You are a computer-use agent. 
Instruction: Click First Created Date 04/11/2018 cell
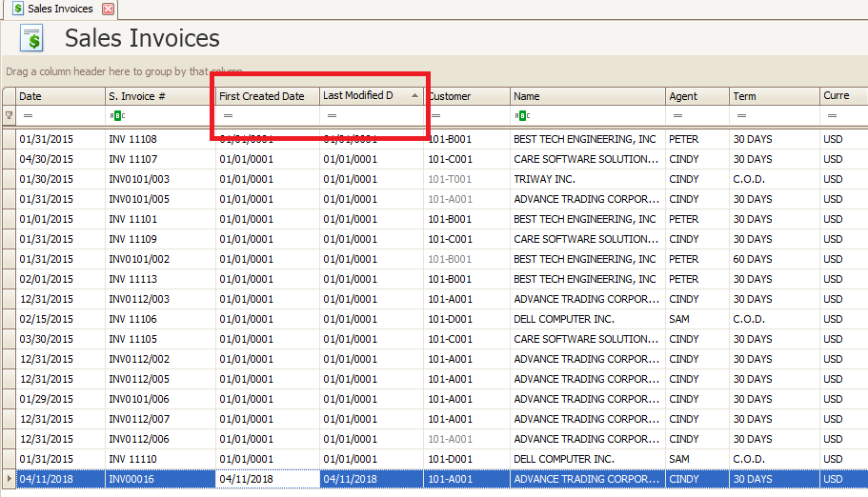click(x=268, y=479)
